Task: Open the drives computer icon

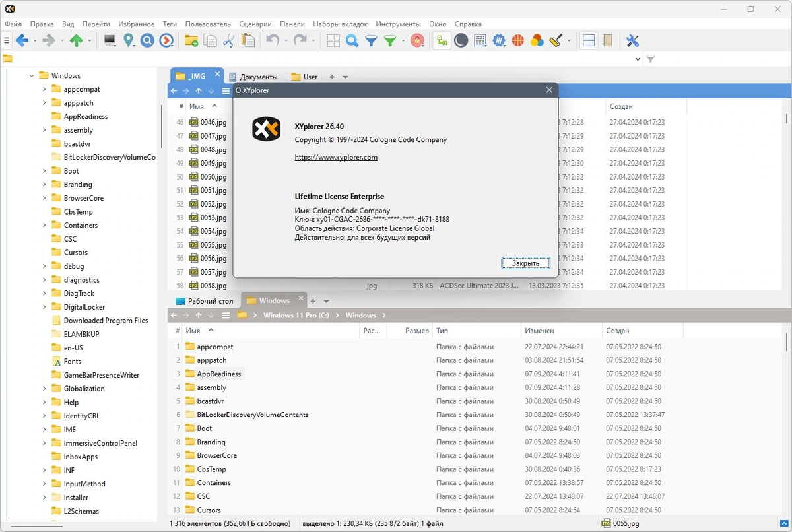Action: click(110, 41)
